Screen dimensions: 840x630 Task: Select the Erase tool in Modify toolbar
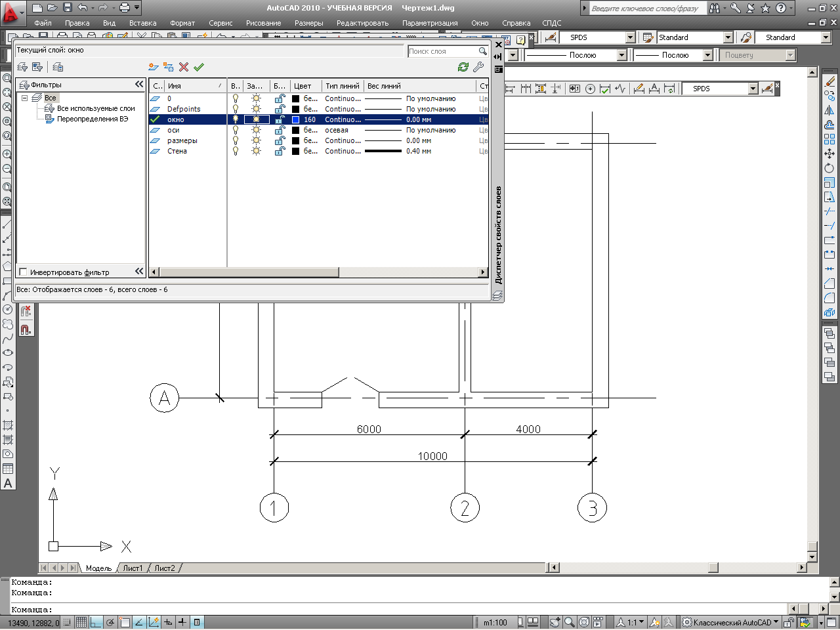(x=829, y=82)
